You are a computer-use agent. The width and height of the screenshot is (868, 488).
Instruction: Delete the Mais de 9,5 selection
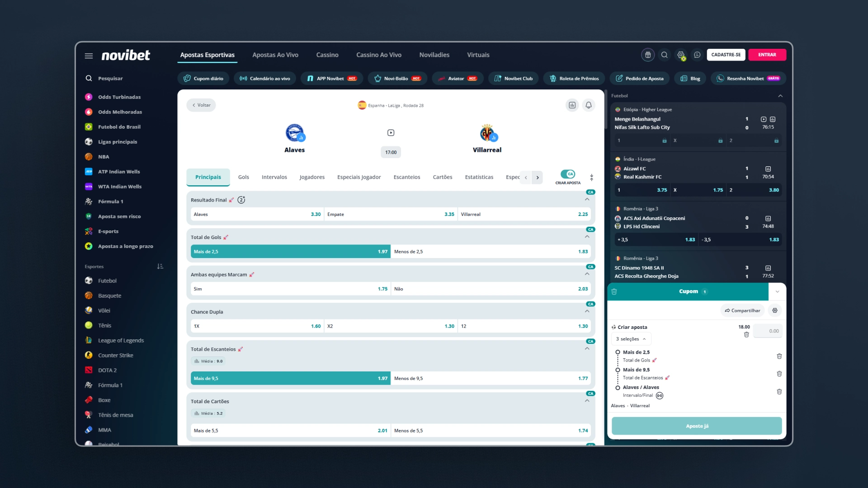(779, 374)
